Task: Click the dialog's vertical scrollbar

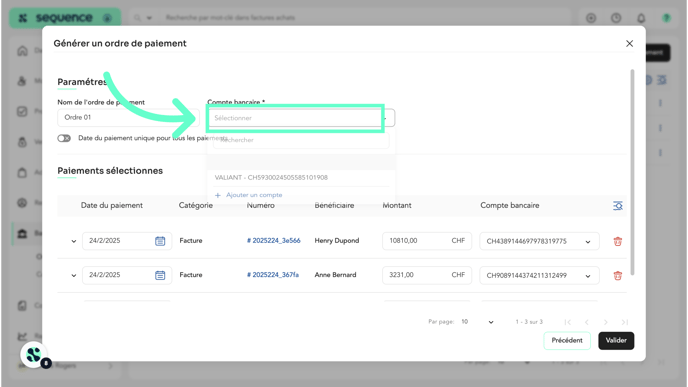Action: pyautogui.click(x=632, y=172)
